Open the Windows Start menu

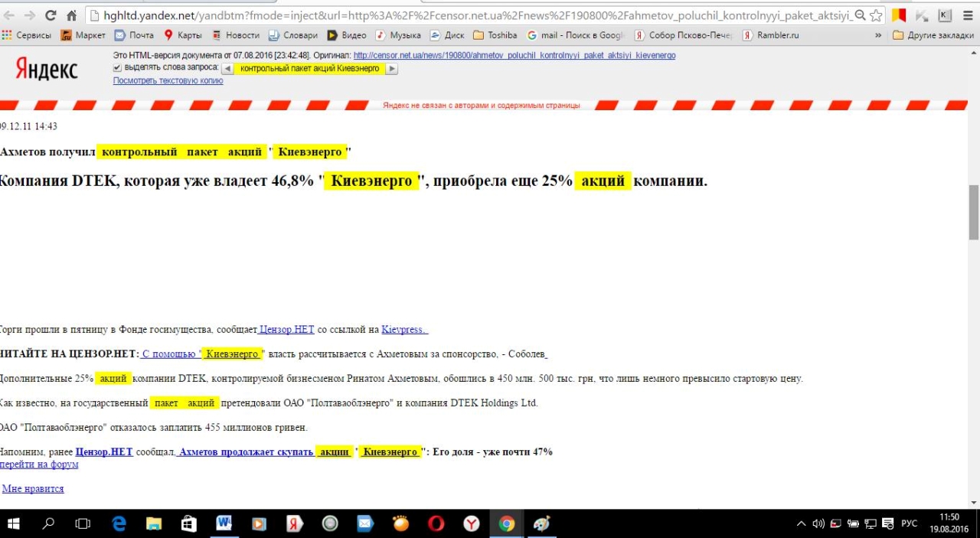pos(13,523)
